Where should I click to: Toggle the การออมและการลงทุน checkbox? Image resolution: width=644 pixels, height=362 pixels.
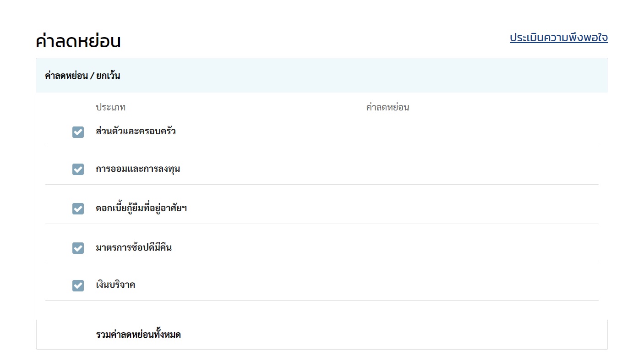click(x=78, y=169)
